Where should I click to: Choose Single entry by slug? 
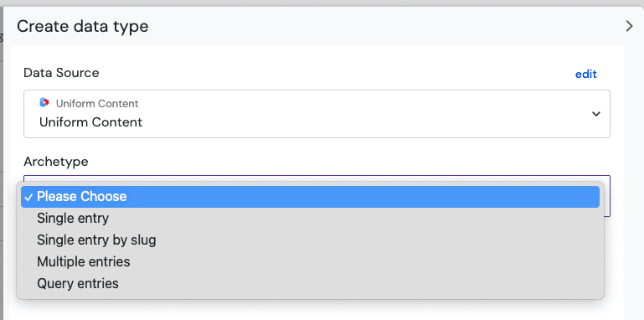tap(310, 240)
